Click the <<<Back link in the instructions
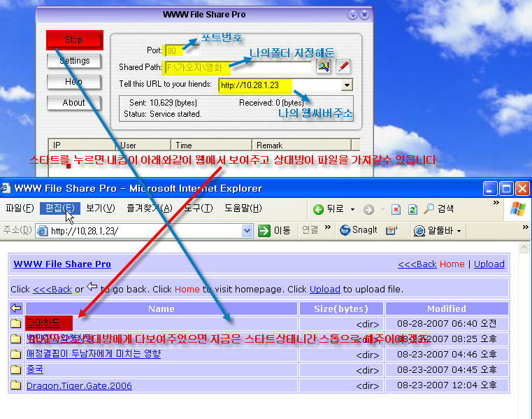The width and height of the screenshot is (532, 419). pyautogui.click(x=52, y=290)
